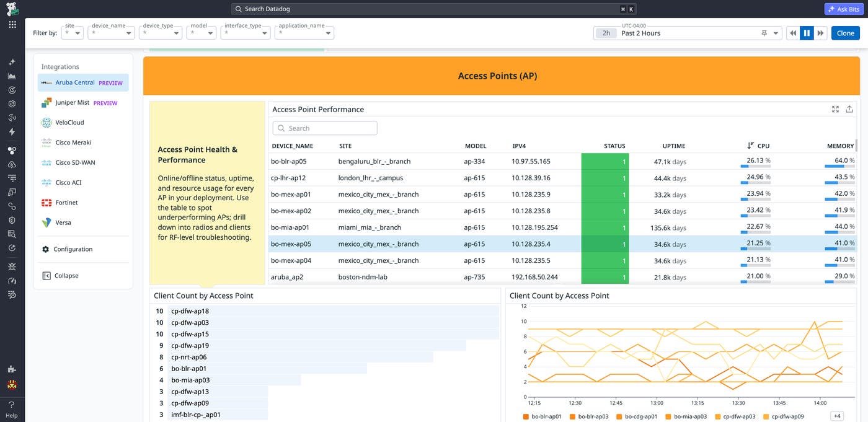Click the Search Datadog field
868x422 pixels.
(434, 9)
